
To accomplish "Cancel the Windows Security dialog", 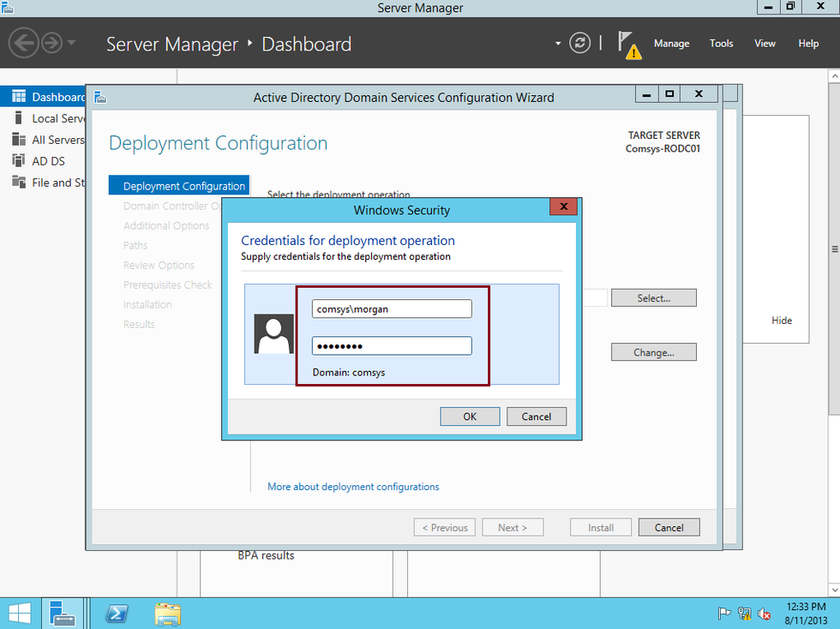I will (x=537, y=416).
